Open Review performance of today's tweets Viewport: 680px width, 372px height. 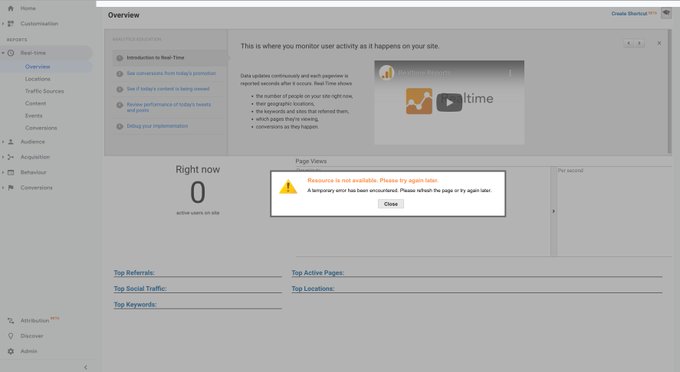pos(168,107)
